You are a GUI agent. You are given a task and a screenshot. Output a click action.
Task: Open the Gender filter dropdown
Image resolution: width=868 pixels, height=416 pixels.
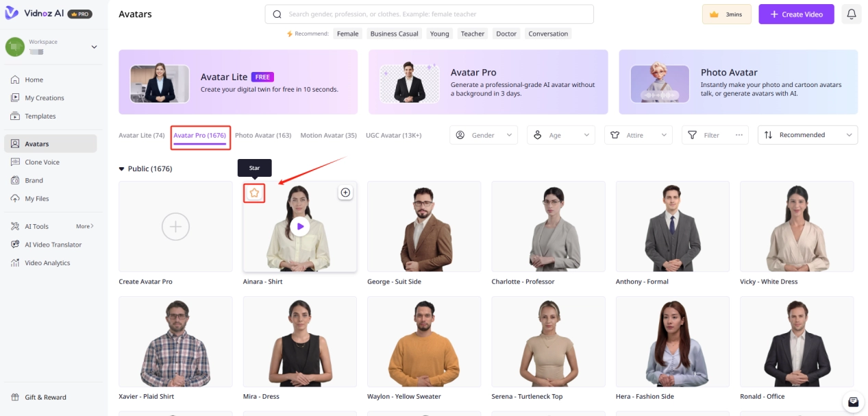484,135
